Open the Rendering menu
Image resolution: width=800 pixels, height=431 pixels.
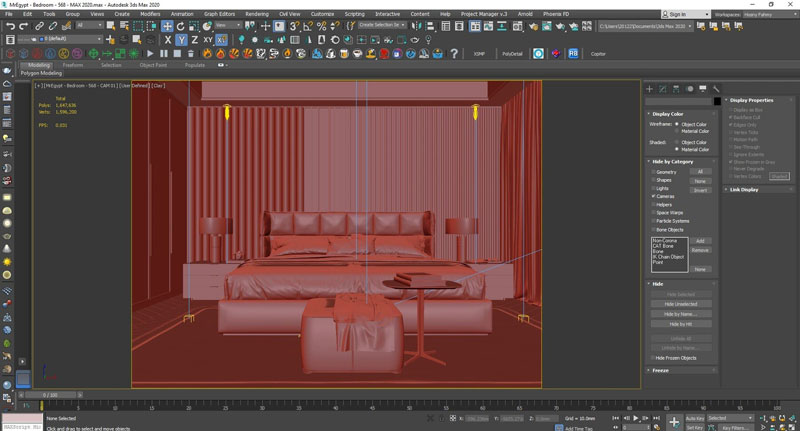257,14
